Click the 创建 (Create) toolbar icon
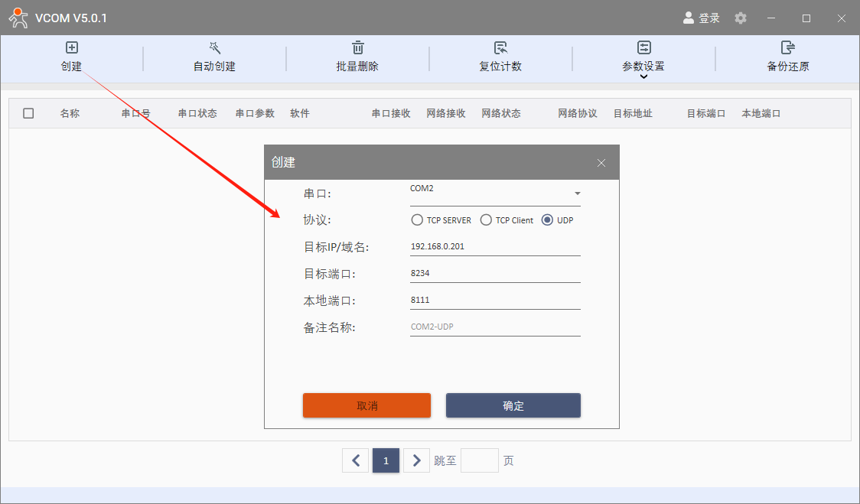 [71, 48]
